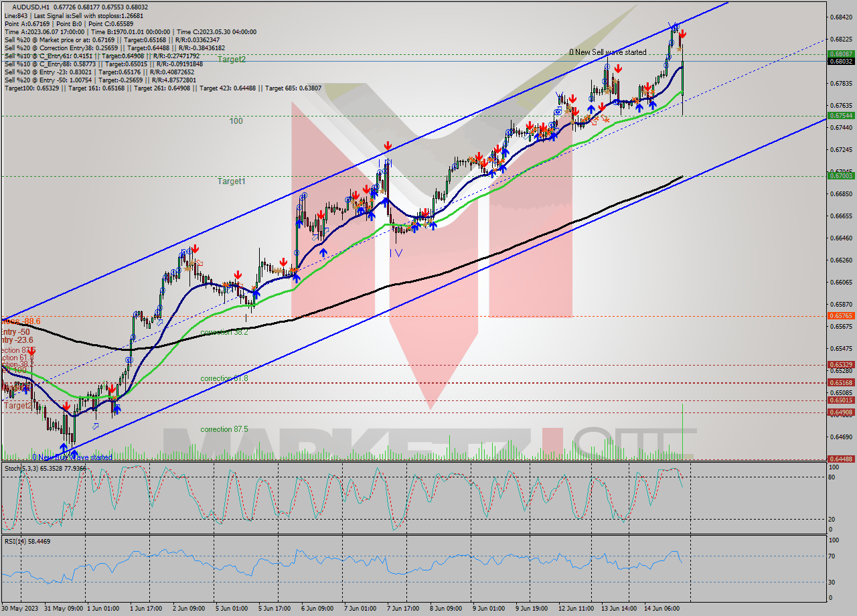Click the orange 0.65765 price tag
Screen dimensions: 857x616
point(840,315)
